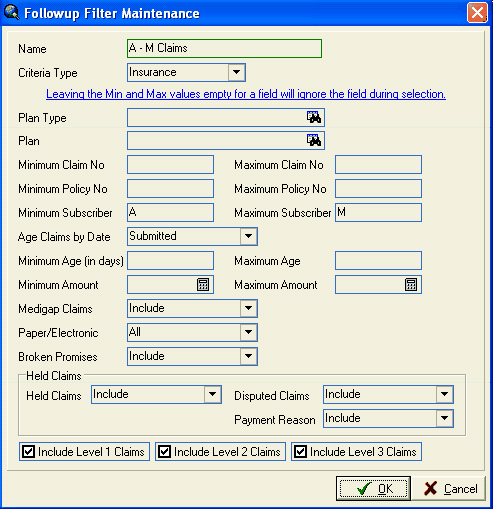The image size is (495, 511).
Task: Close the Followup Filter Maintenance window
Action: [477, 13]
